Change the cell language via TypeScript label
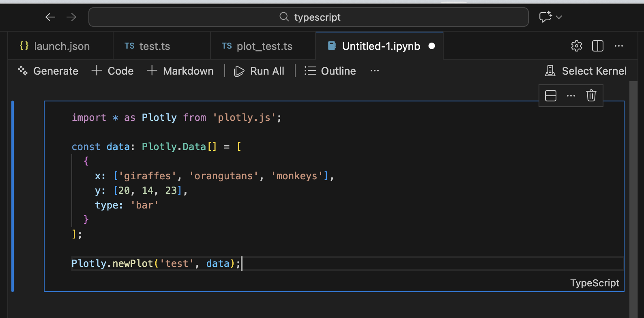The height and width of the screenshot is (318, 644). click(x=595, y=283)
